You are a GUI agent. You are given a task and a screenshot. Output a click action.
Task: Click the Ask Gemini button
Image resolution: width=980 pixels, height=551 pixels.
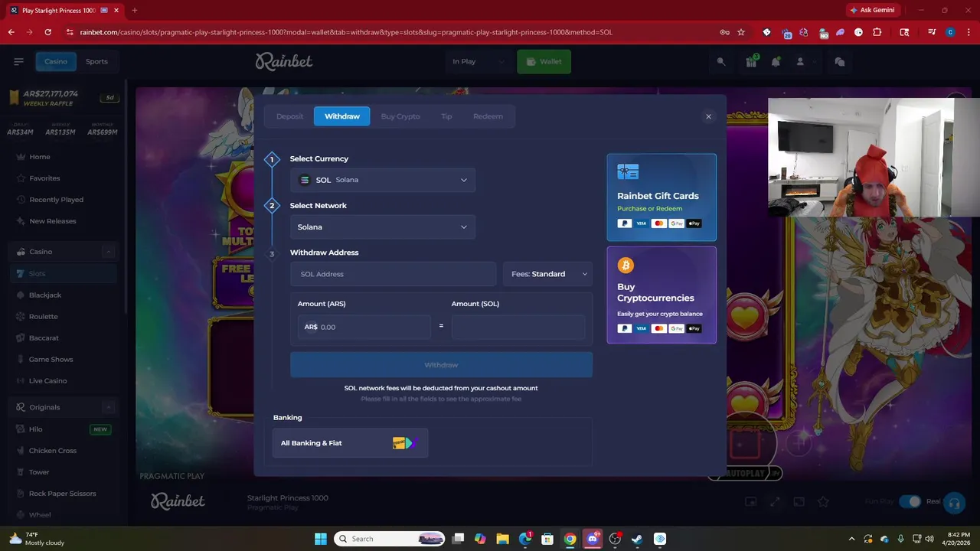(871, 10)
